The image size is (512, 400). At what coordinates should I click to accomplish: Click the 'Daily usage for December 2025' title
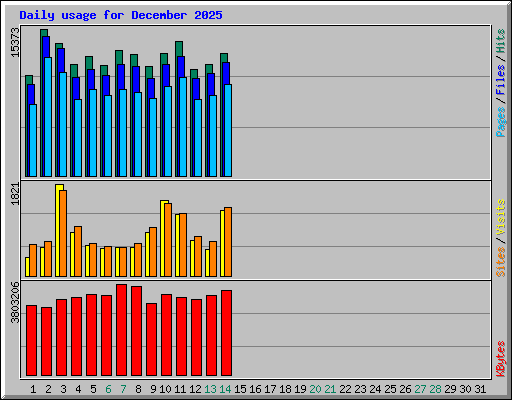[x=121, y=15]
